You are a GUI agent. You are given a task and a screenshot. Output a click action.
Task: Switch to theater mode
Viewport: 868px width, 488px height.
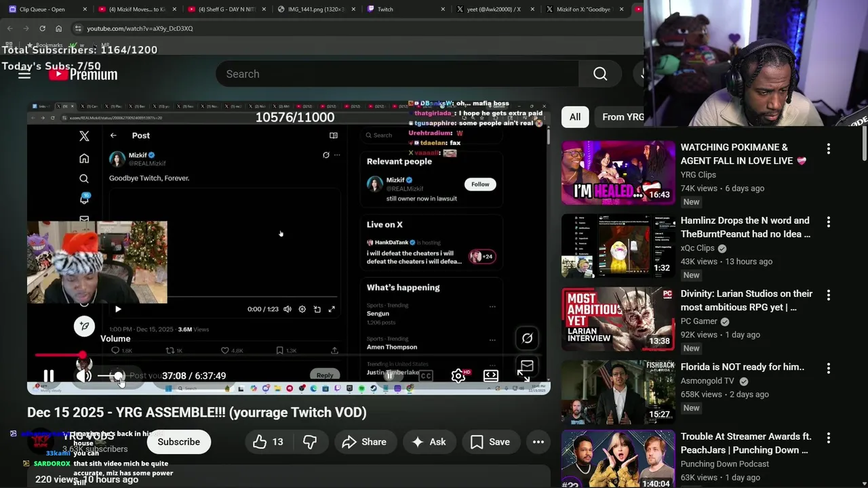pos(491,375)
